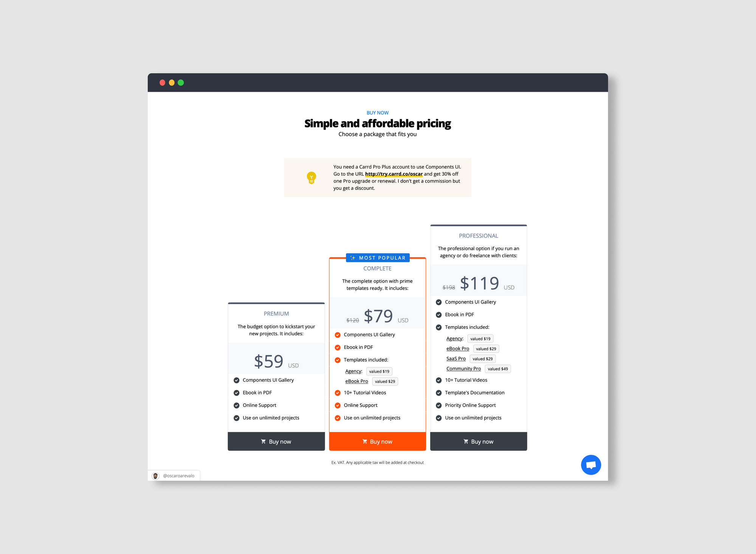Viewport: 756px width, 554px height.
Task: Select the PROFESSIONAL plan tab label
Action: tap(478, 236)
